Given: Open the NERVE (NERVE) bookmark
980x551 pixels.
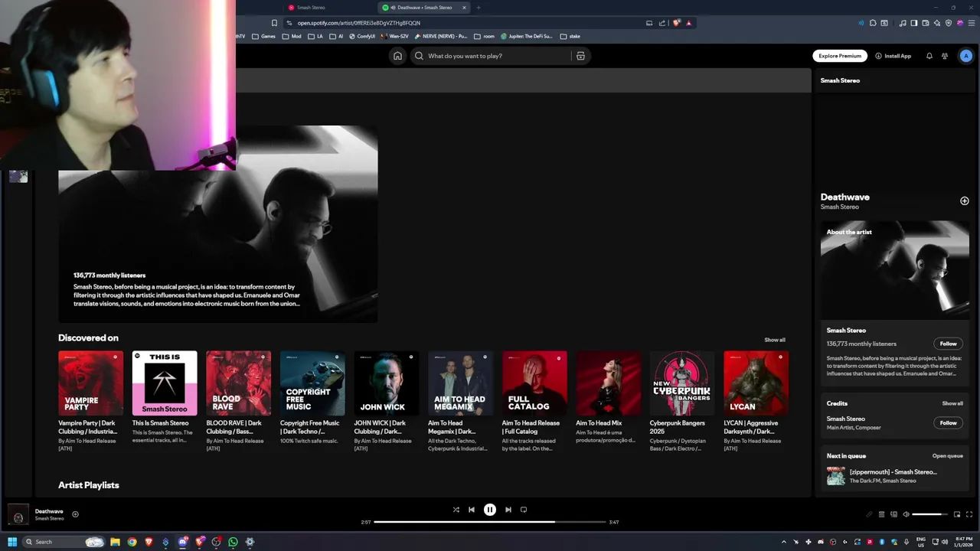Looking at the screenshot, I should click(x=440, y=36).
